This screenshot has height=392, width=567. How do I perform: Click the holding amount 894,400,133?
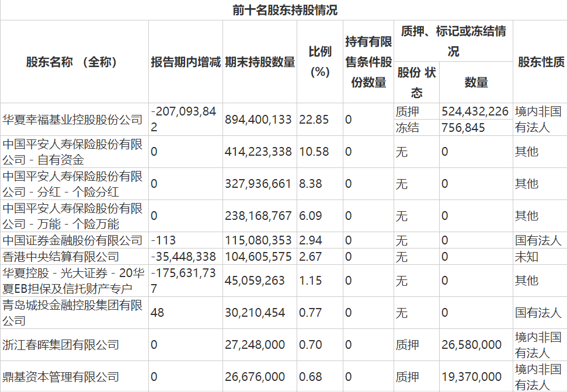(258, 120)
